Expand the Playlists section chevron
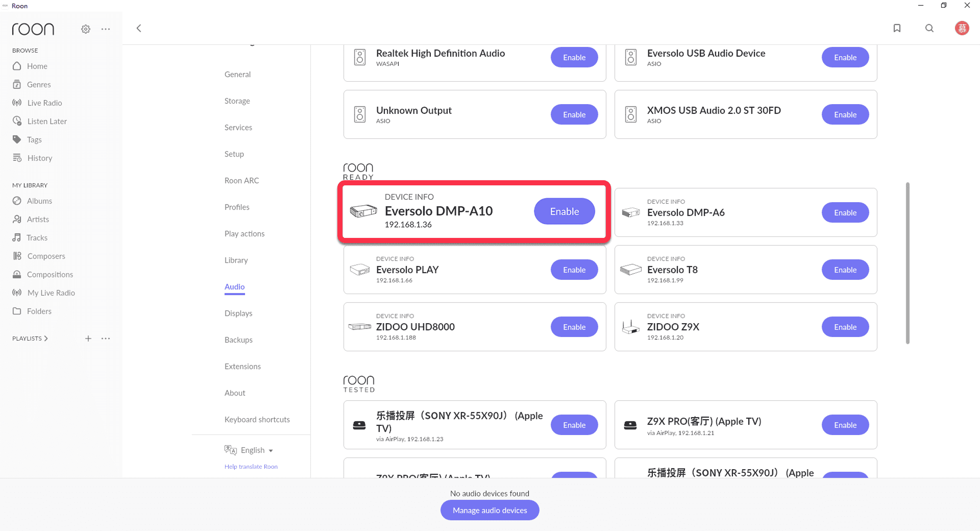 (46, 339)
